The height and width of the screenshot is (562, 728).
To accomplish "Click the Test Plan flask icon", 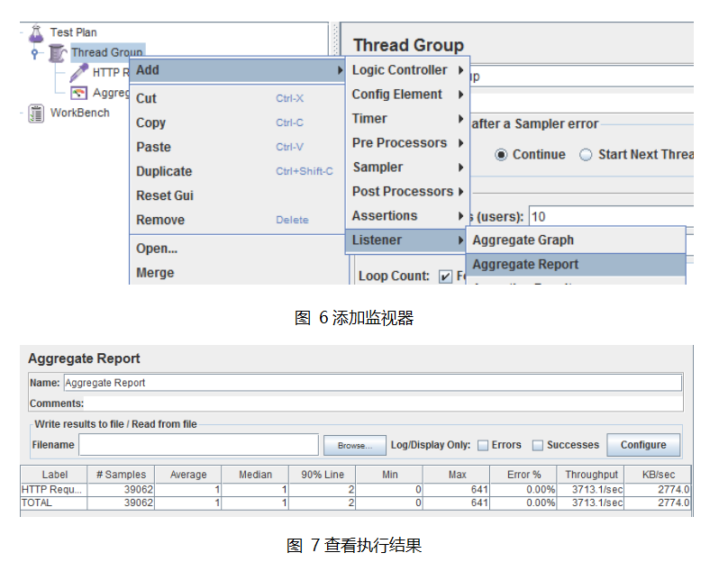I will pos(36,33).
